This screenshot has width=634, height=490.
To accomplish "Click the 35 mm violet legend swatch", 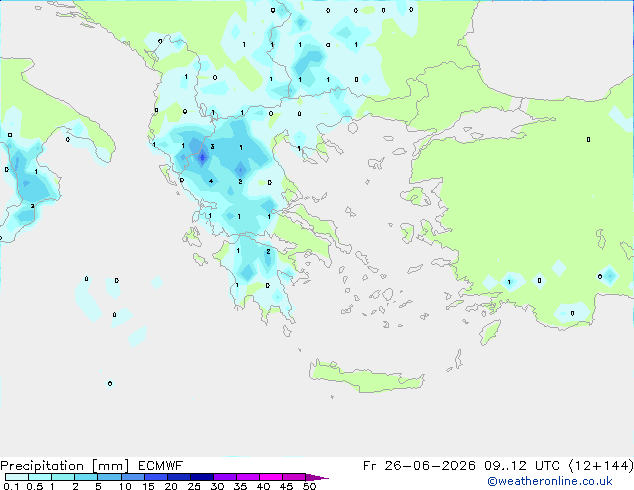I will pyautogui.click(x=247, y=477).
